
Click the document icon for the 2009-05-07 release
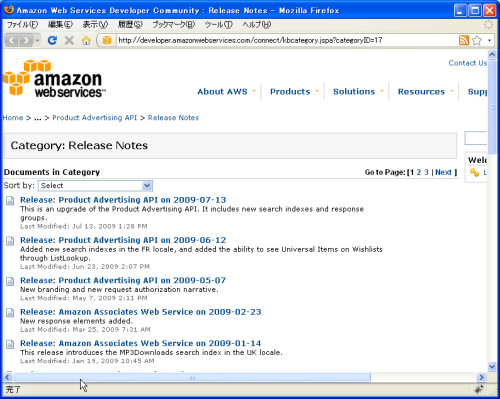pos(10,281)
